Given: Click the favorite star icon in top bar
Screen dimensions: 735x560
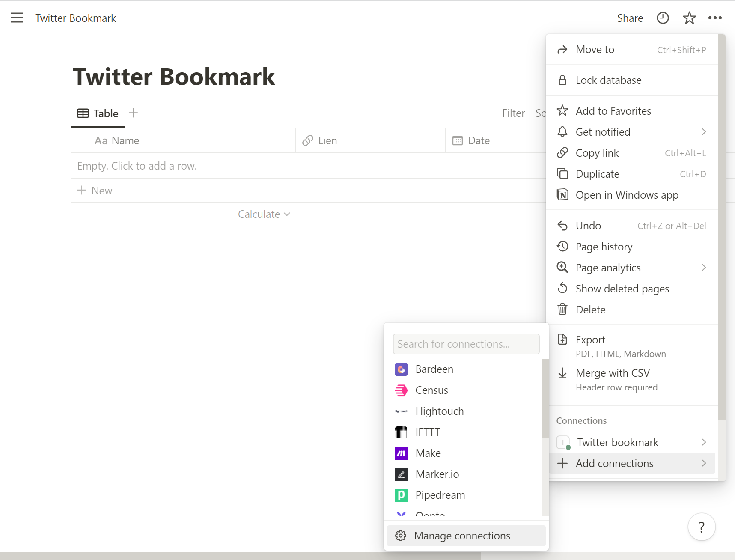Looking at the screenshot, I should coord(689,18).
